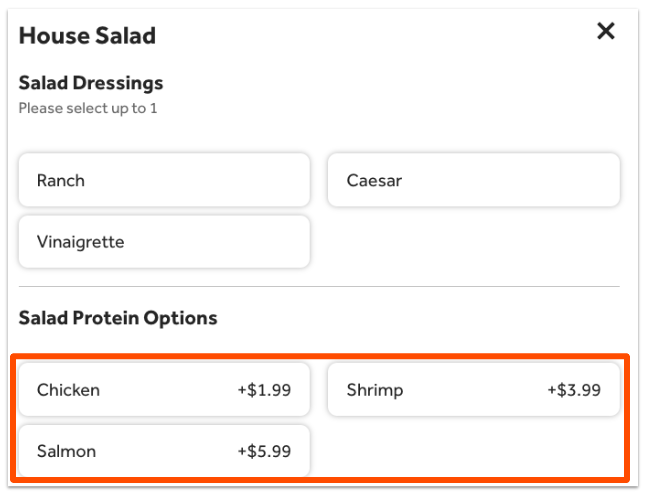Close the House Salad dialog

(605, 31)
